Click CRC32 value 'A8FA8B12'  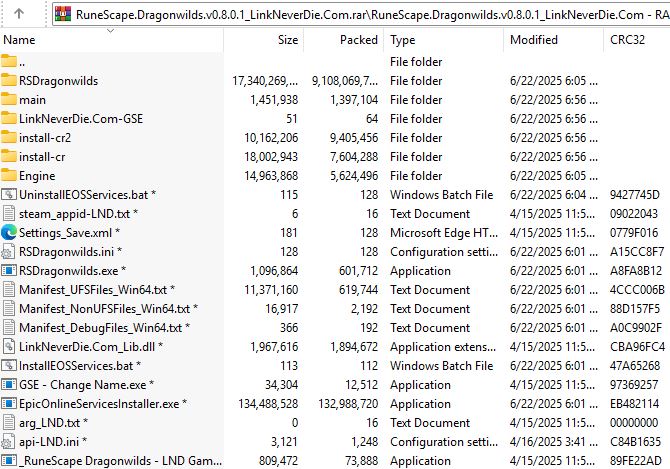(635, 271)
